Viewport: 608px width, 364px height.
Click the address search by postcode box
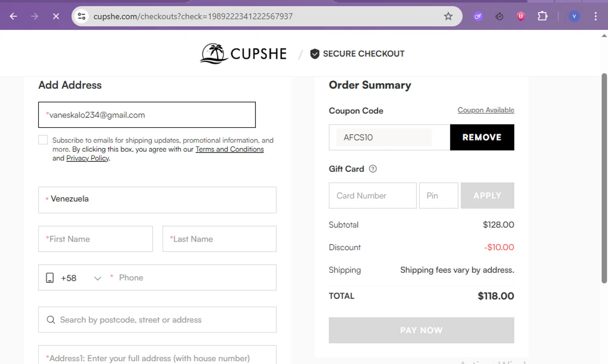click(x=157, y=320)
